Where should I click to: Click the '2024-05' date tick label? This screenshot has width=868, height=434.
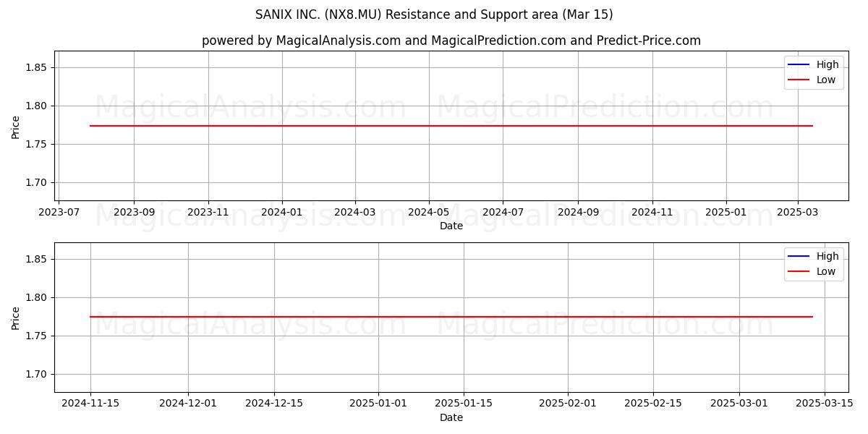point(429,212)
